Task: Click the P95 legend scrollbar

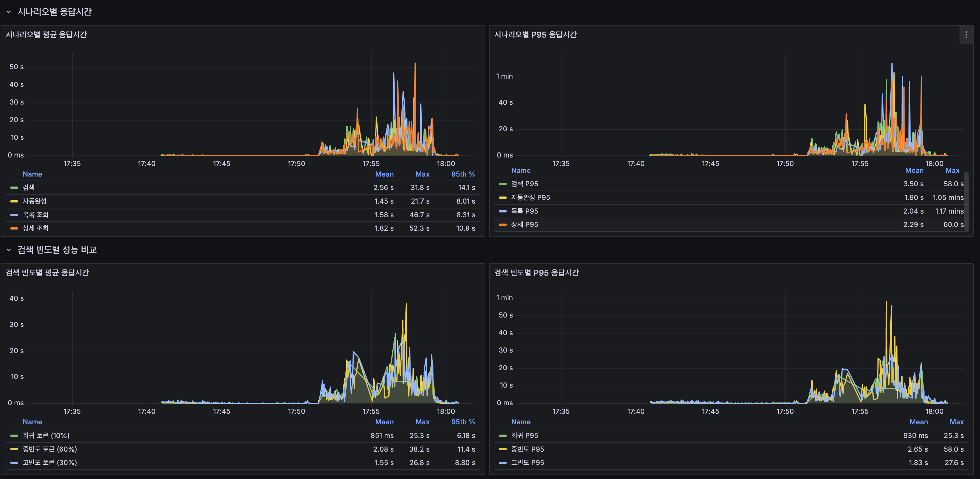Action: pos(966,202)
